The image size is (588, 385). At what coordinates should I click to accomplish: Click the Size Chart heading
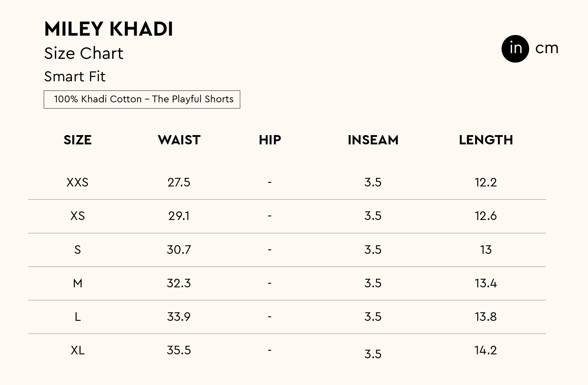[84, 53]
